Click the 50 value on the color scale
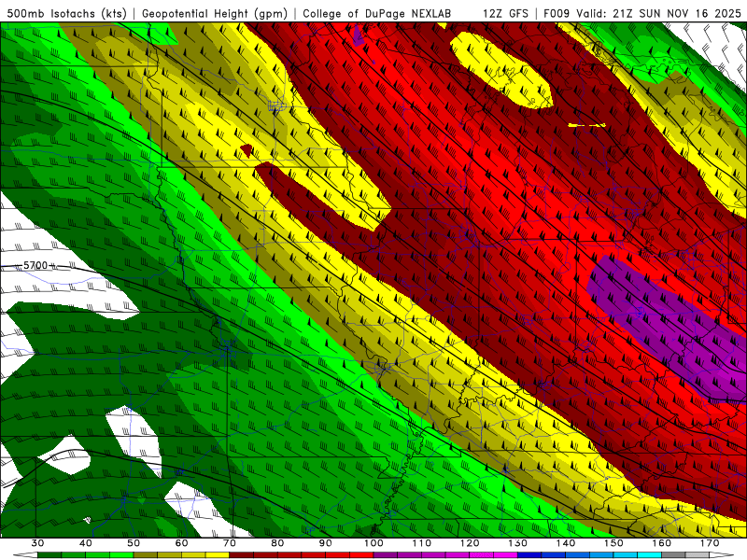The width and height of the screenshot is (747, 560). pos(134,543)
